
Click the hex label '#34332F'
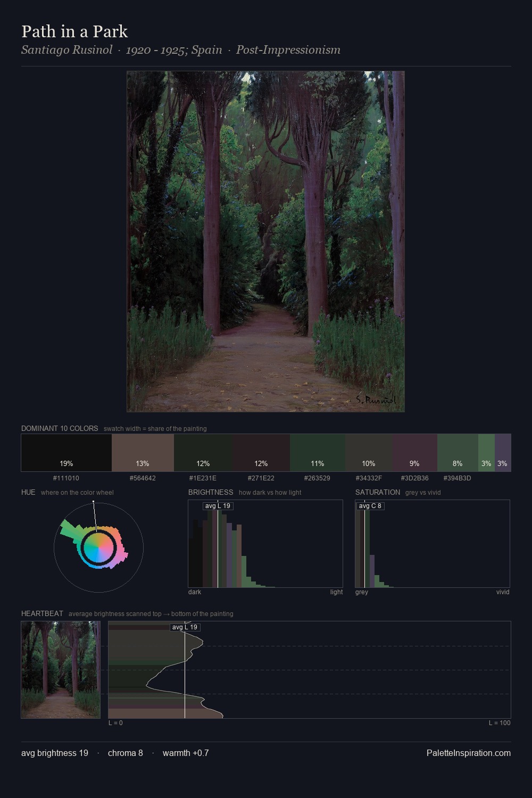coord(369,478)
